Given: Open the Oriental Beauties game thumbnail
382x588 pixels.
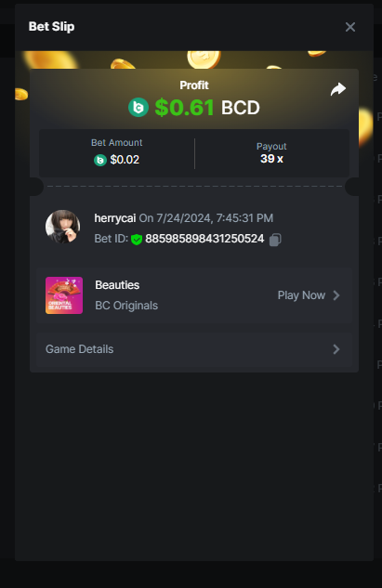Looking at the screenshot, I should (x=64, y=295).
